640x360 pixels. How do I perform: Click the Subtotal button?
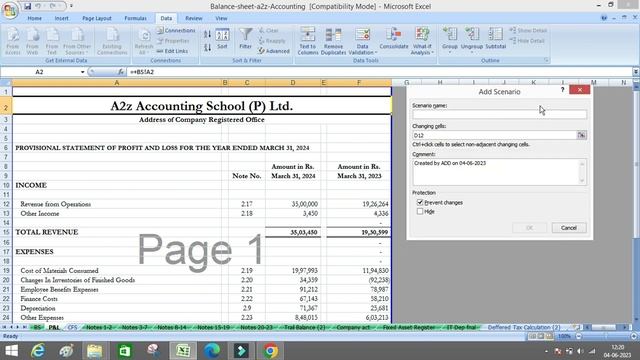(x=496, y=38)
